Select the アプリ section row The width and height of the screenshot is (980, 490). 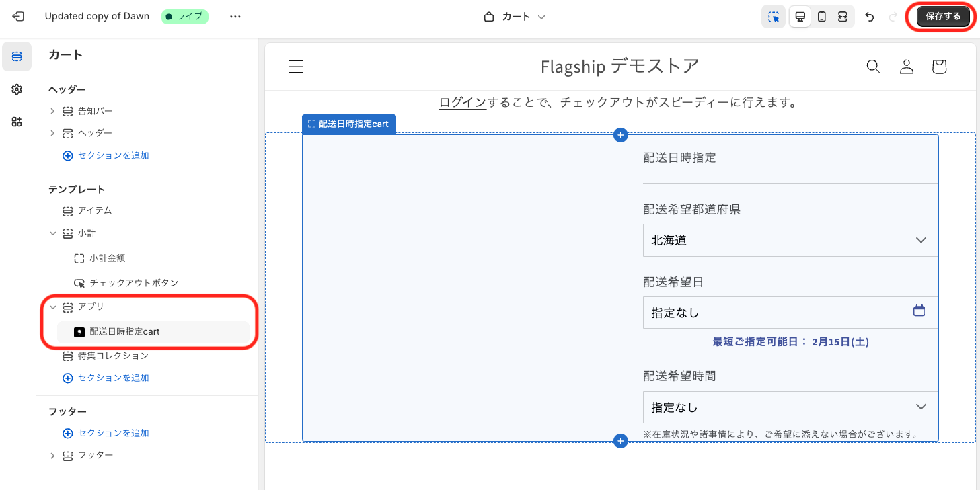coord(91,307)
